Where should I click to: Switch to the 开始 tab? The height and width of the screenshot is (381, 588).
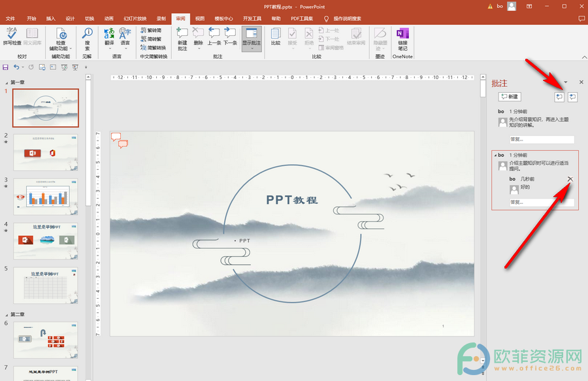click(31, 18)
